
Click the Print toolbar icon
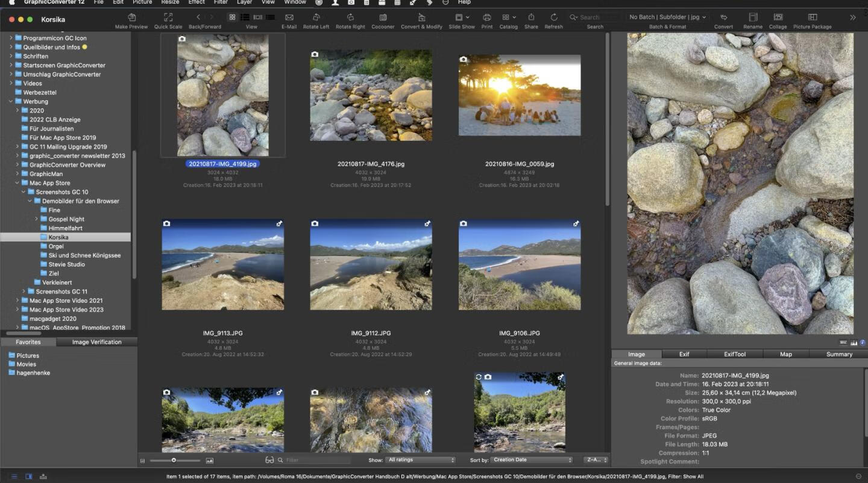pyautogui.click(x=487, y=17)
